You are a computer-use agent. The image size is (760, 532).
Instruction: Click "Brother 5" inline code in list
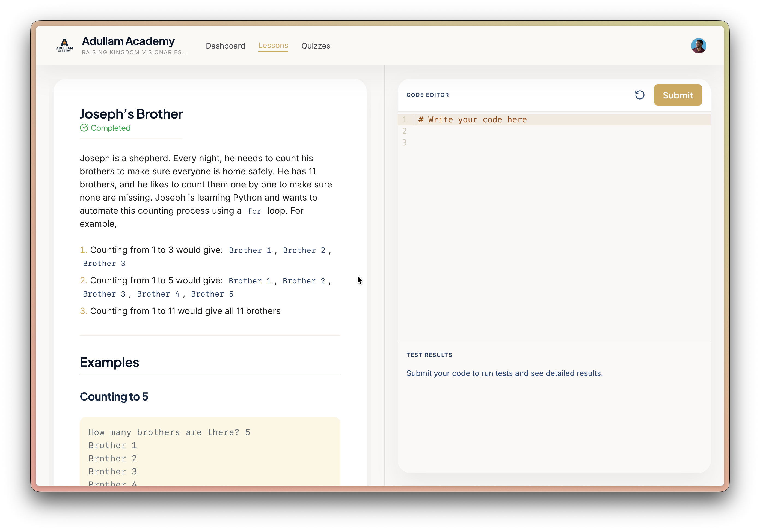click(x=212, y=294)
